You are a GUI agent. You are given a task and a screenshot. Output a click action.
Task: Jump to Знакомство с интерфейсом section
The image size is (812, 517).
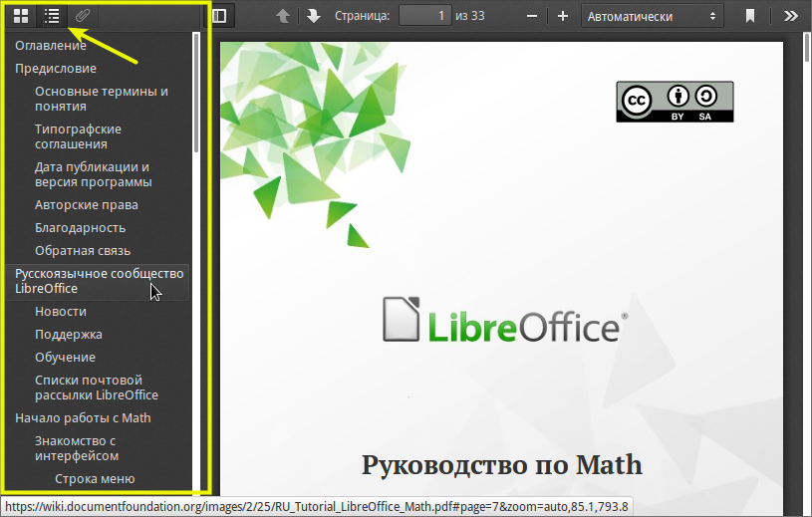[77, 448]
